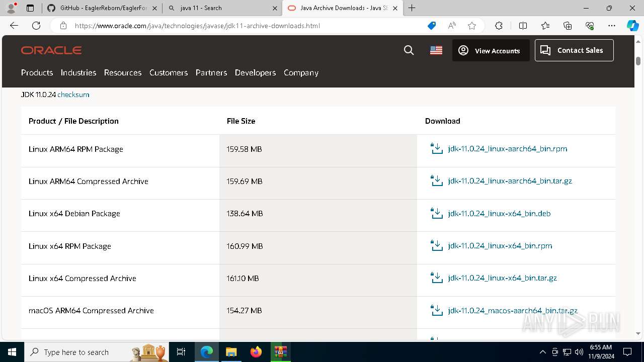Select the 161.10 MB file size
644x362 pixels.
[x=243, y=278]
